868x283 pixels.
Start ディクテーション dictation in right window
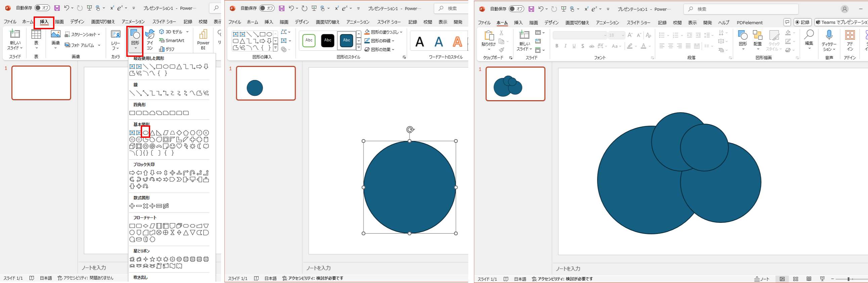coord(829,40)
